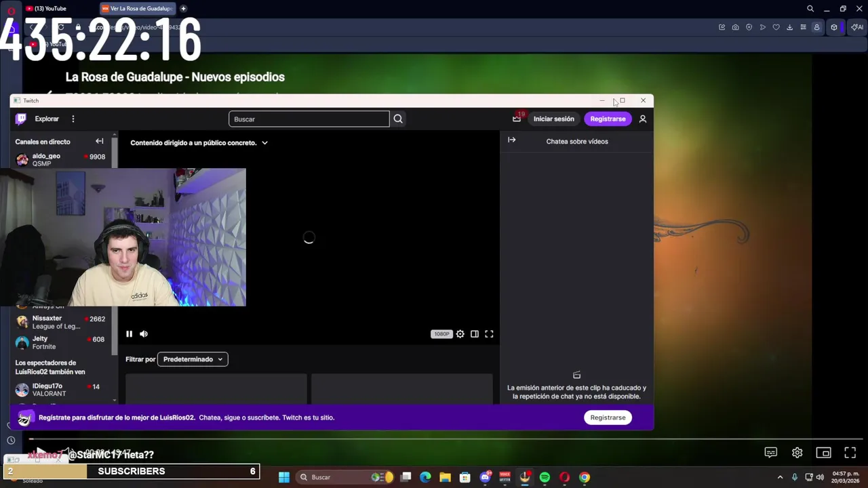Open Google Chrome from the taskbar
Image resolution: width=868 pixels, height=488 pixels.
[x=585, y=477]
